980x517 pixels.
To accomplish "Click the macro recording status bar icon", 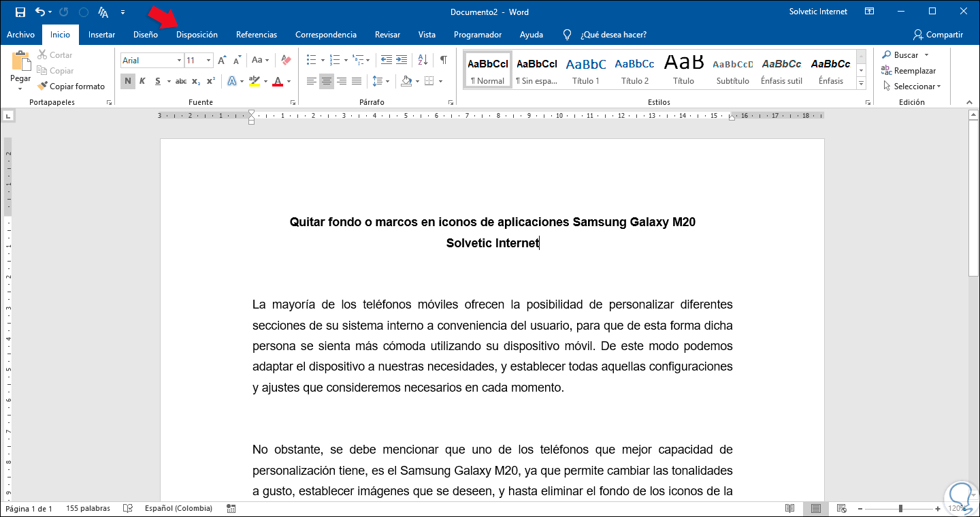I will point(231,509).
